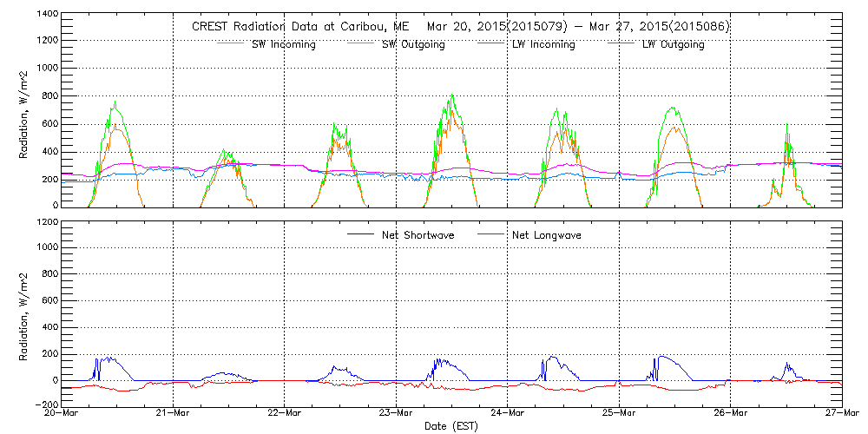Viewport: 868px width, 434px height.
Task: Select the LW Outgoing legend entry
Action: point(673,45)
